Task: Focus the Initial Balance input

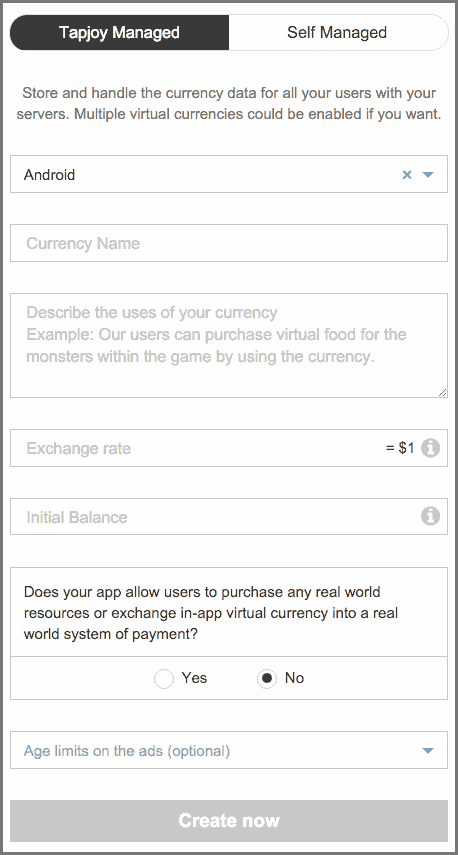Action: point(213,516)
